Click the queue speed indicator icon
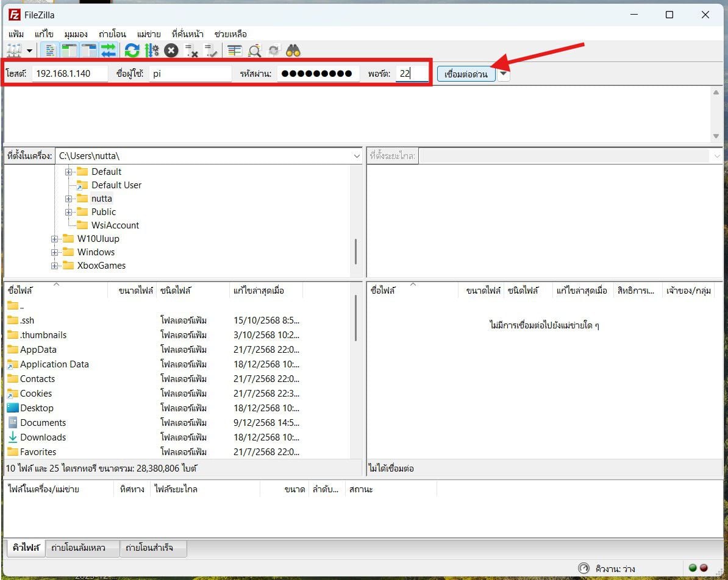This screenshot has height=580, width=728. 583,568
